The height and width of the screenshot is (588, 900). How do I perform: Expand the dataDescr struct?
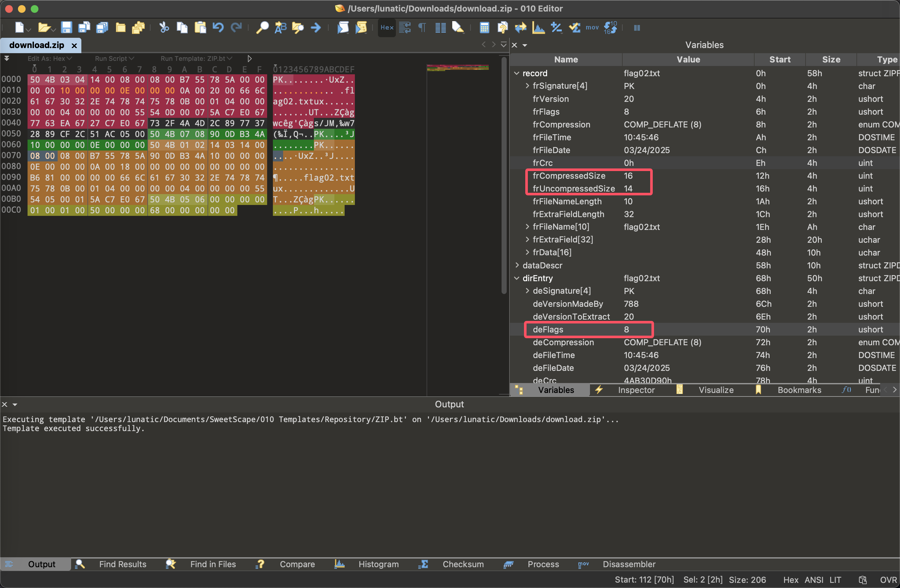(x=517, y=265)
